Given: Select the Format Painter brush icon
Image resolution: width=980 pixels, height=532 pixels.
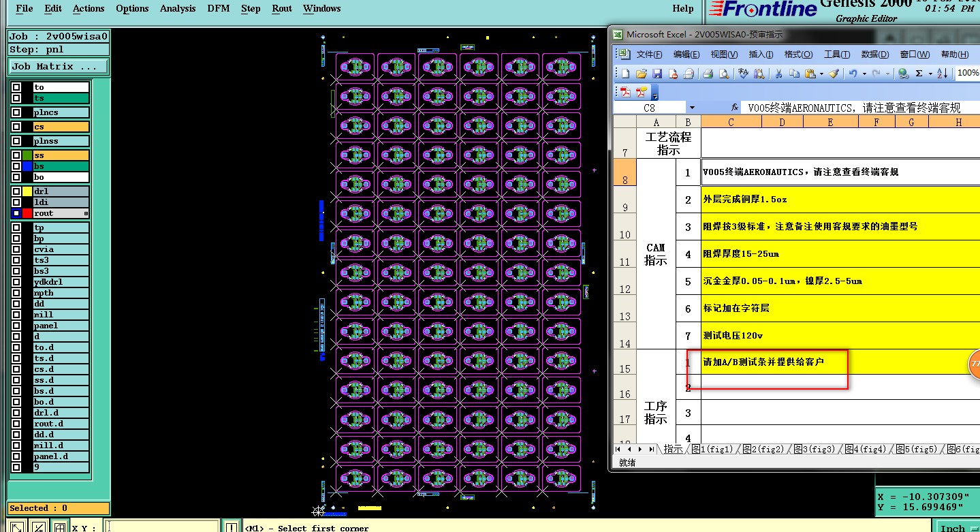Looking at the screenshot, I should (834, 74).
